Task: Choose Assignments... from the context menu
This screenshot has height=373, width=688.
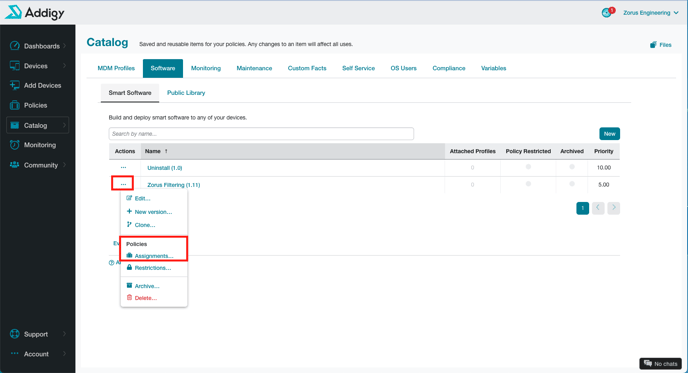Action: click(x=154, y=255)
